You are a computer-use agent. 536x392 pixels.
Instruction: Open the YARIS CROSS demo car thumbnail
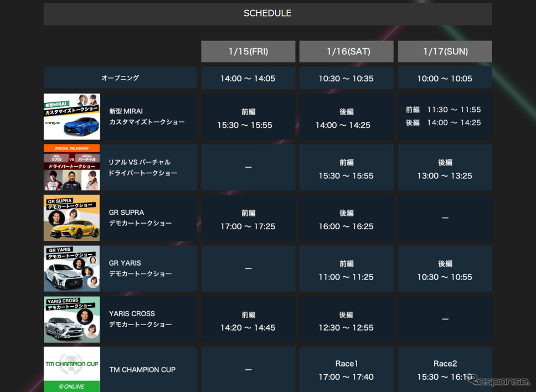tap(72, 319)
